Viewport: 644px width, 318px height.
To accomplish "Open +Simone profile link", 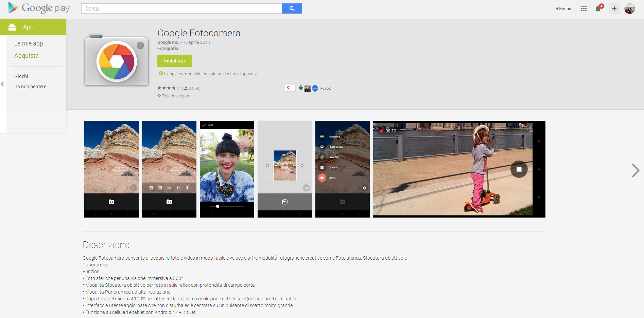I will [564, 8].
